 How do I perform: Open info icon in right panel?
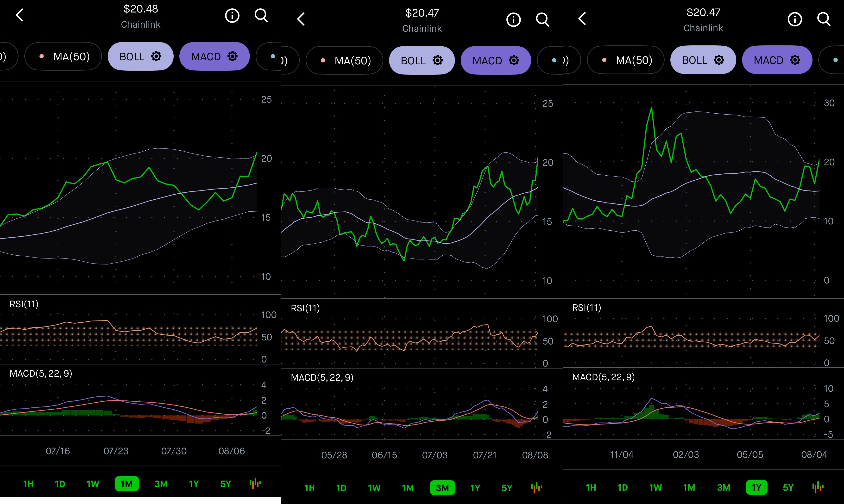[795, 19]
